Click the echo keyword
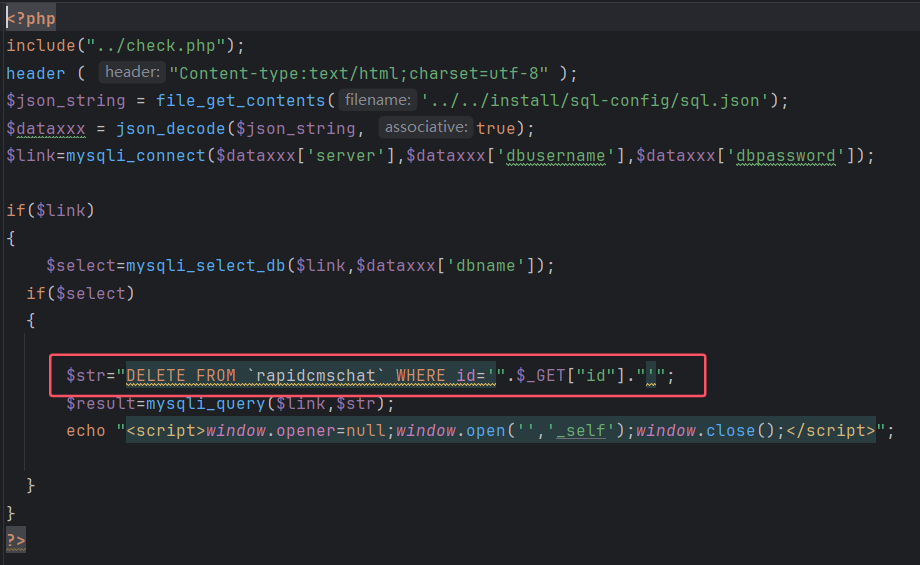920x565 pixels. coord(86,431)
